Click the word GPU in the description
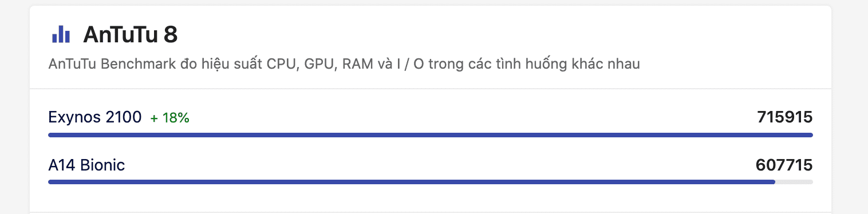The image size is (868, 214). [320, 64]
